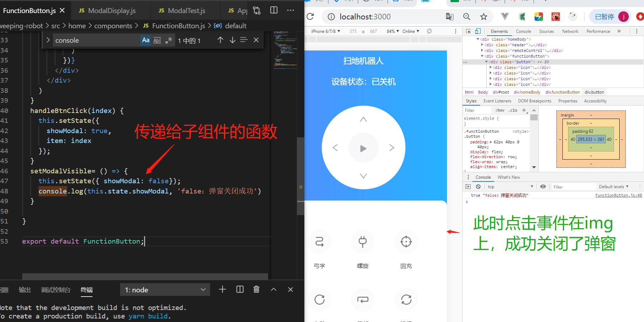
Task: Toggle console live expression eye icon
Action: [x=543, y=187]
